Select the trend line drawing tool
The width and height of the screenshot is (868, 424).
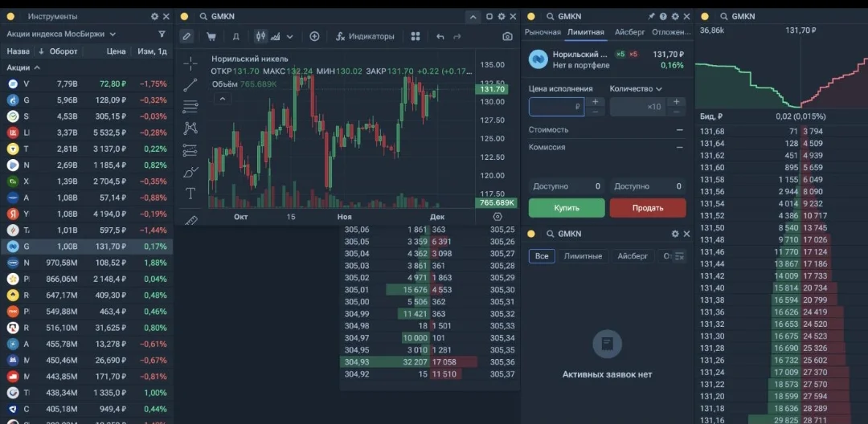[190, 84]
